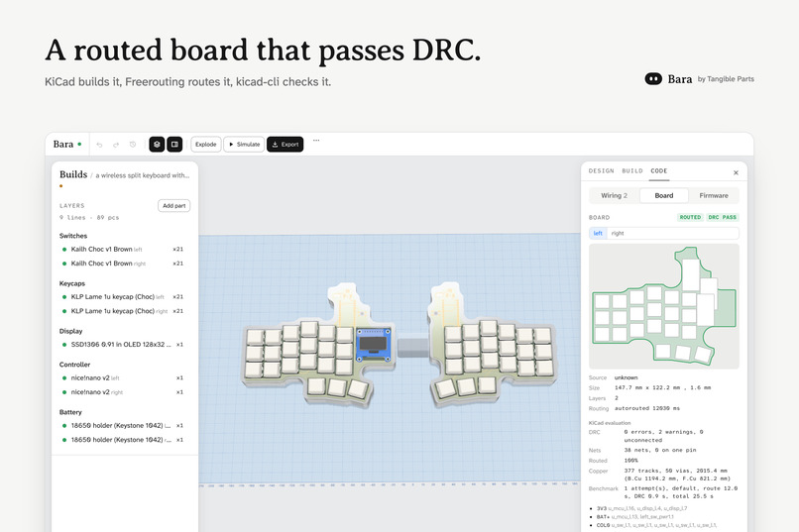Switch to the DESIGN tab

602,171
